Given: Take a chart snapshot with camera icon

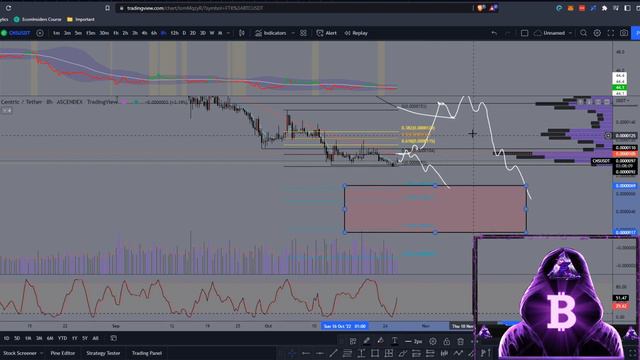Looking at the screenshot, I should pyautogui.click(x=624, y=33).
